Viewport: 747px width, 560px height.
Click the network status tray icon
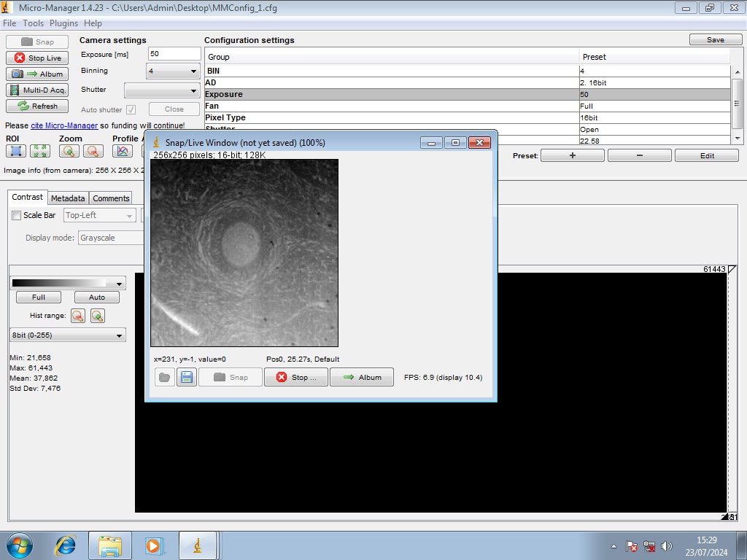point(649,546)
